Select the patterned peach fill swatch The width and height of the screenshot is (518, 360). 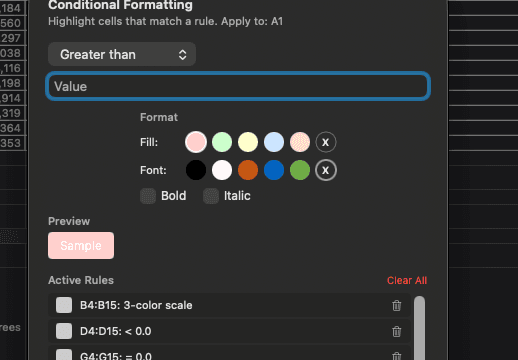coord(300,142)
